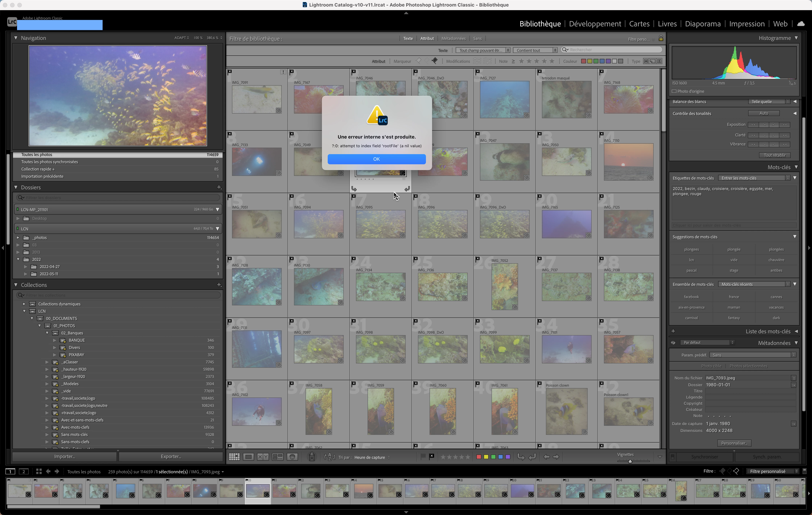Click the rotate photo right arrow icon
Screen dimensions: 812x515
tap(532, 457)
